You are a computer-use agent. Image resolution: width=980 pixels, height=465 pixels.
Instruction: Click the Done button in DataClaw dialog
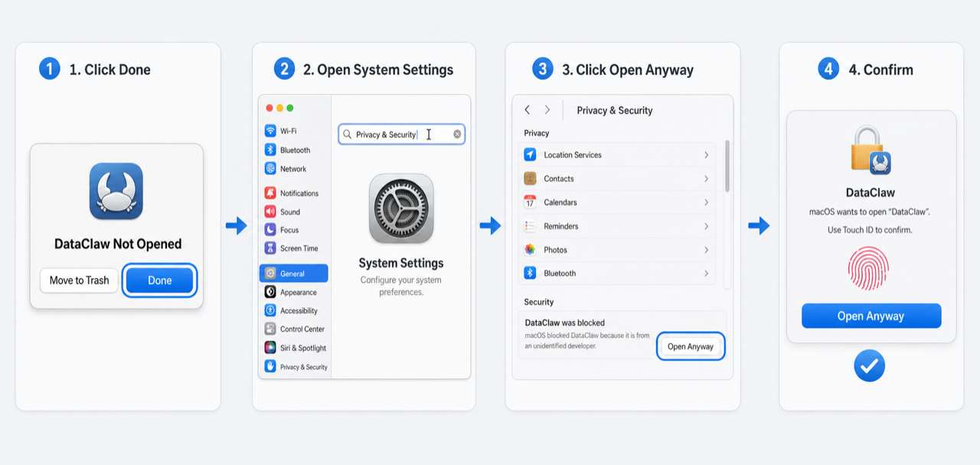coord(159,280)
